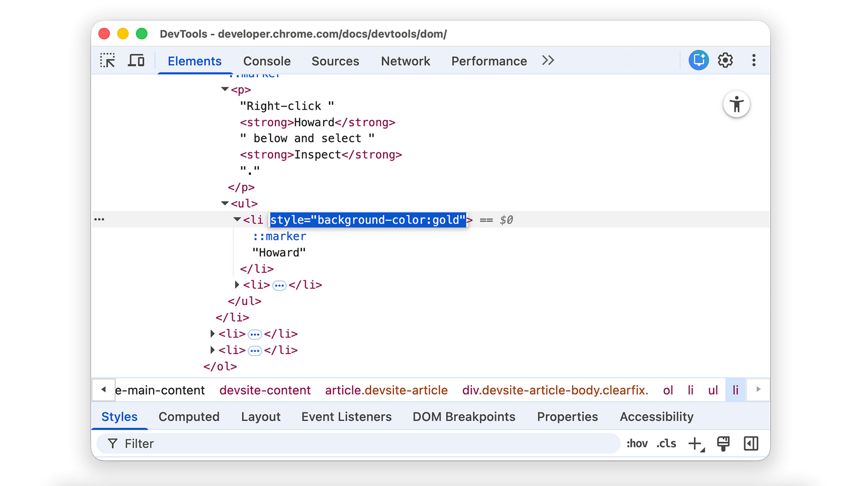The image size is (856, 486).
Task: Click ellipsis badge in li above </ol>
Action: tap(254, 350)
